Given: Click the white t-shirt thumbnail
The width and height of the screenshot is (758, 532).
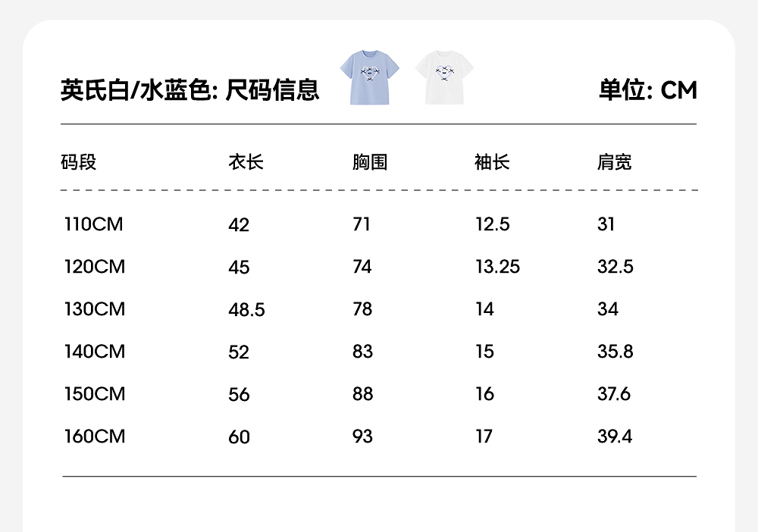Looking at the screenshot, I should (x=445, y=77).
